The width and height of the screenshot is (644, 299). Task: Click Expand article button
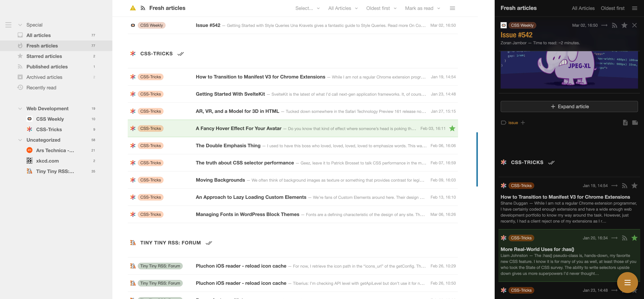(569, 107)
